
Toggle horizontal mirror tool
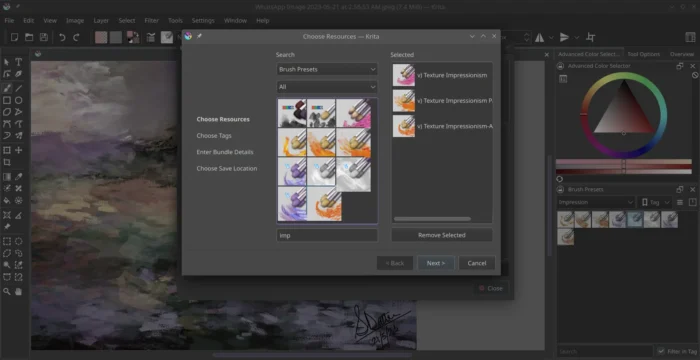[x=540, y=38]
